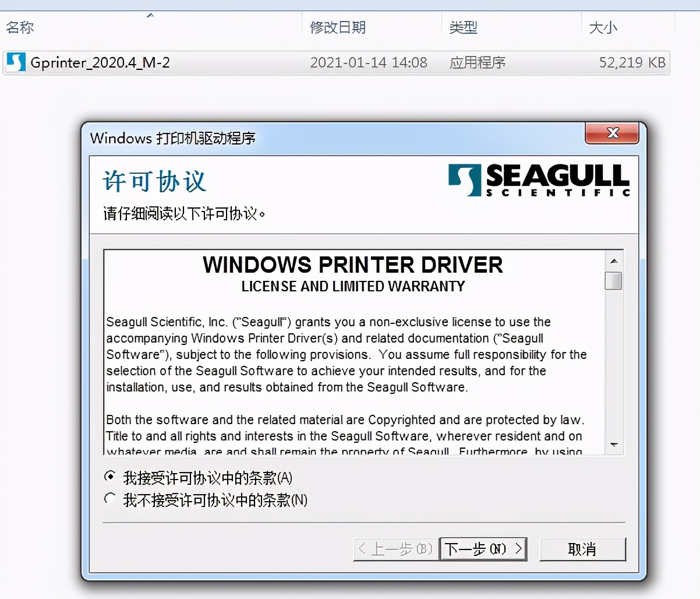The height and width of the screenshot is (599, 700).
Task: Close the Windows 打印机驱动程序 dialog
Action: pos(611,133)
